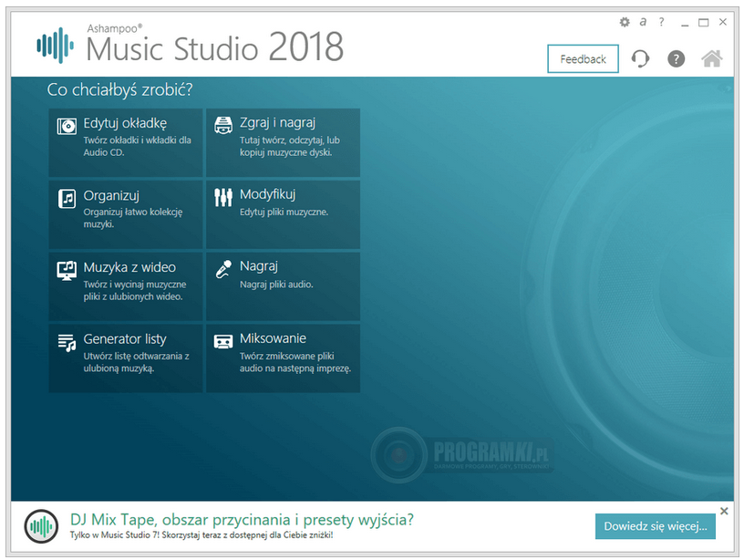The width and height of the screenshot is (744, 560).
Task: Start the Nagraj tile title
Action: point(259,266)
